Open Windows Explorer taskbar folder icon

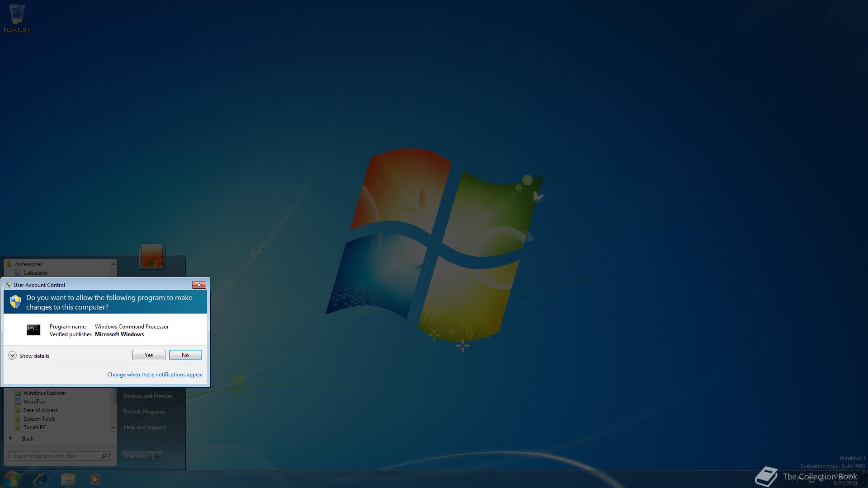68,479
